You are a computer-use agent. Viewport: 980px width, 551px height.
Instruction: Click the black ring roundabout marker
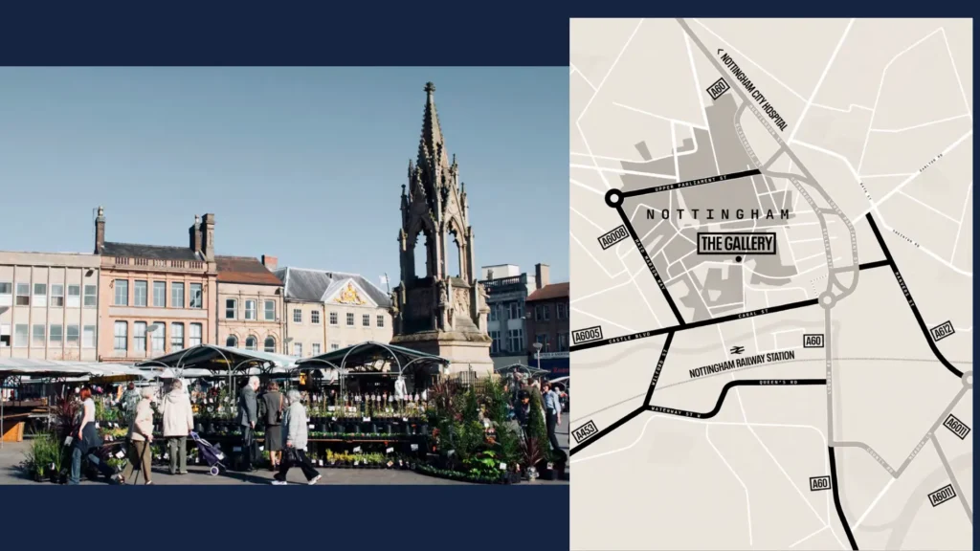[x=613, y=198]
